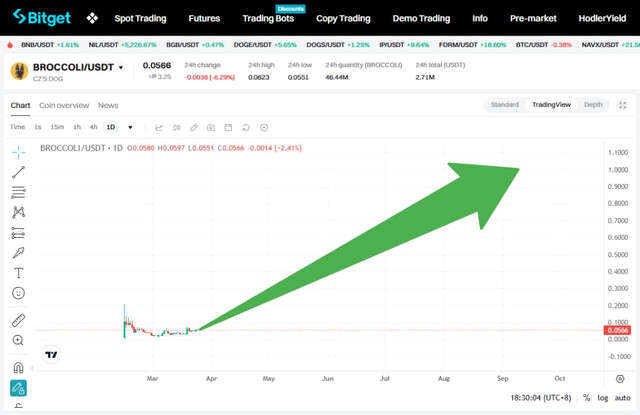This screenshot has width=640, height=415.
Task: Toggle keep drawing lock mode
Action: click(x=18, y=388)
